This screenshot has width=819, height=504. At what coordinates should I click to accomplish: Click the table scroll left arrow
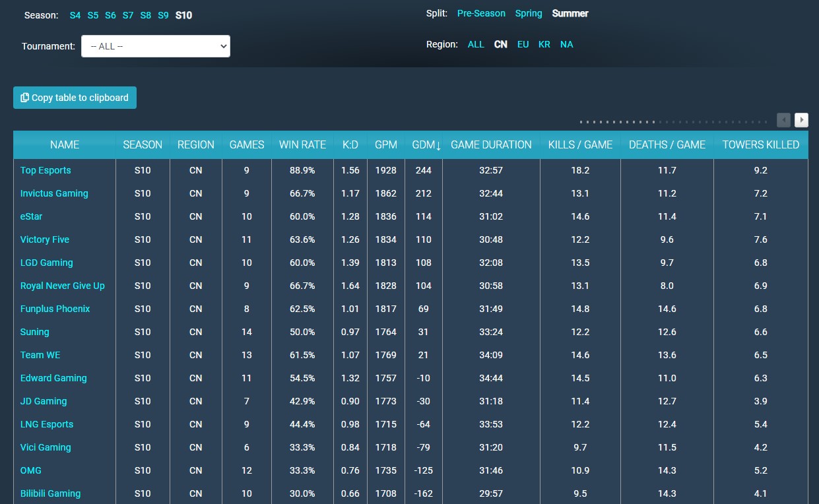click(783, 119)
